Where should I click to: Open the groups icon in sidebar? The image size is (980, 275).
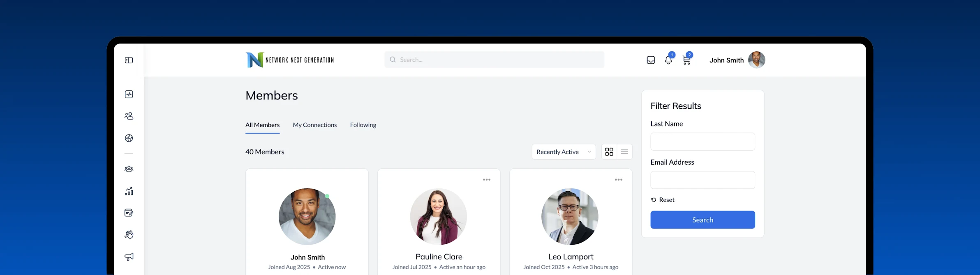129,169
